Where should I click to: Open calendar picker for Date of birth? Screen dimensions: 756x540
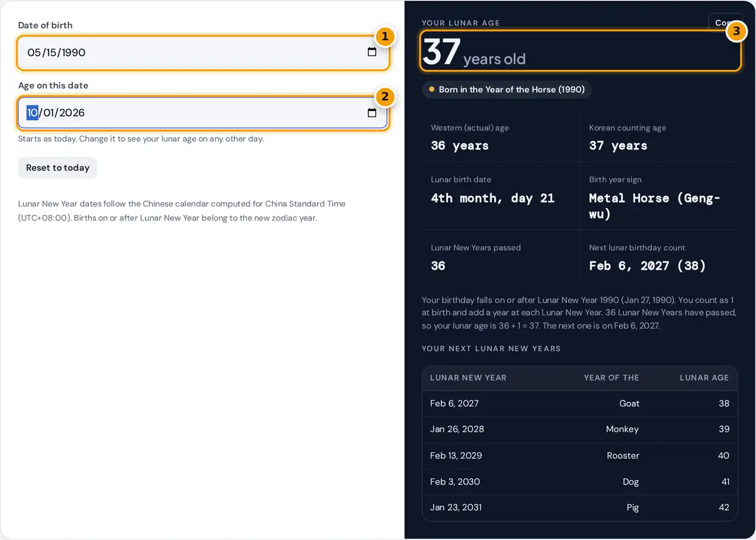pyautogui.click(x=372, y=52)
